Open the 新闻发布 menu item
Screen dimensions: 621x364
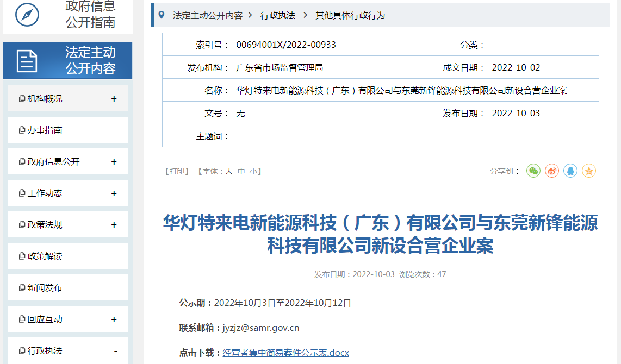click(x=68, y=287)
